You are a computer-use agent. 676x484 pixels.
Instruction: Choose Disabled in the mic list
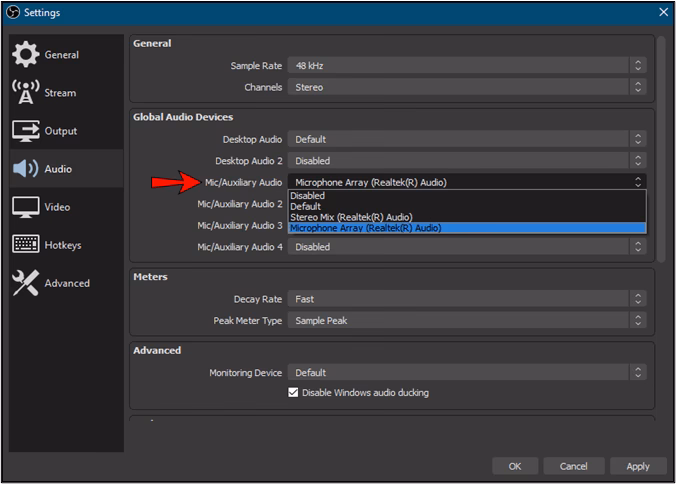[467, 196]
